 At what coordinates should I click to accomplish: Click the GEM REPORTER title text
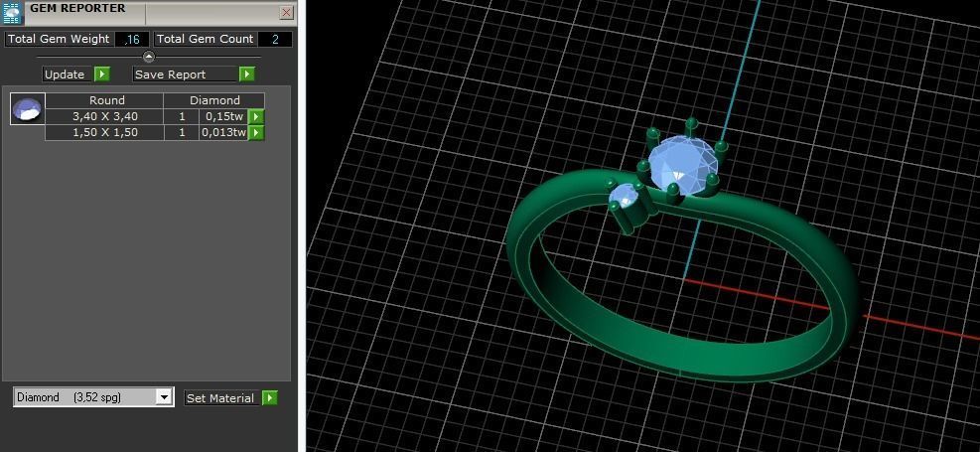pos(78,9)
